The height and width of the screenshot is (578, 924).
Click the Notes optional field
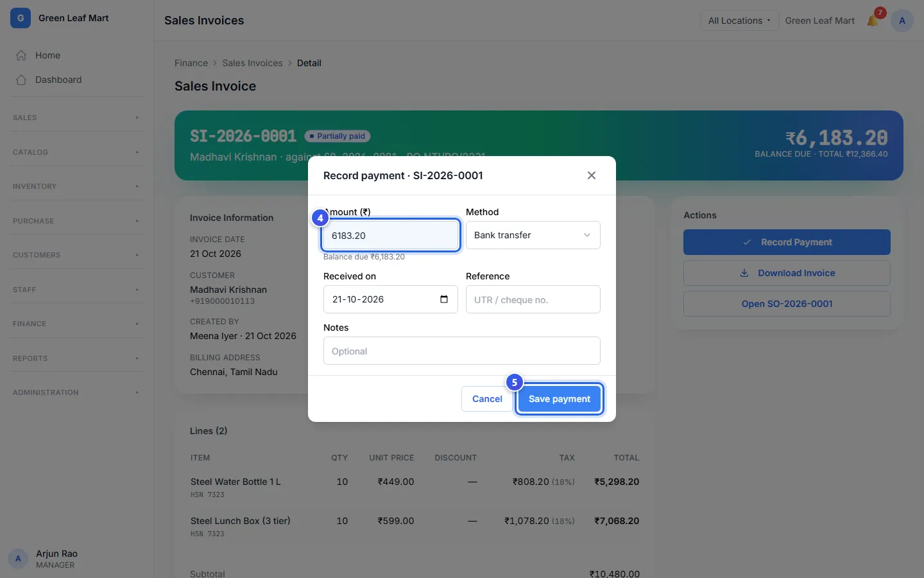pos(462,351)
